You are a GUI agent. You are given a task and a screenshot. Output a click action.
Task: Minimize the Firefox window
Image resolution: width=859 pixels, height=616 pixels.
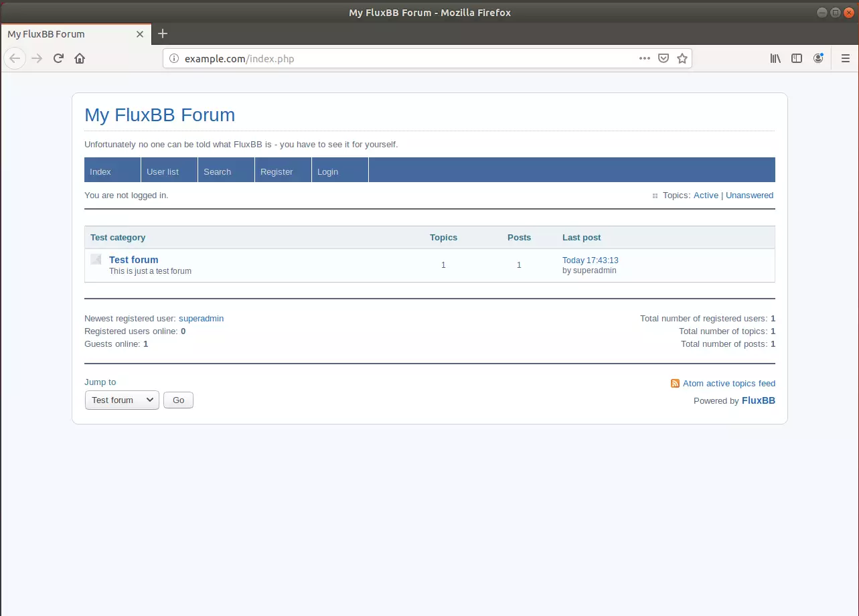[822, 13]
